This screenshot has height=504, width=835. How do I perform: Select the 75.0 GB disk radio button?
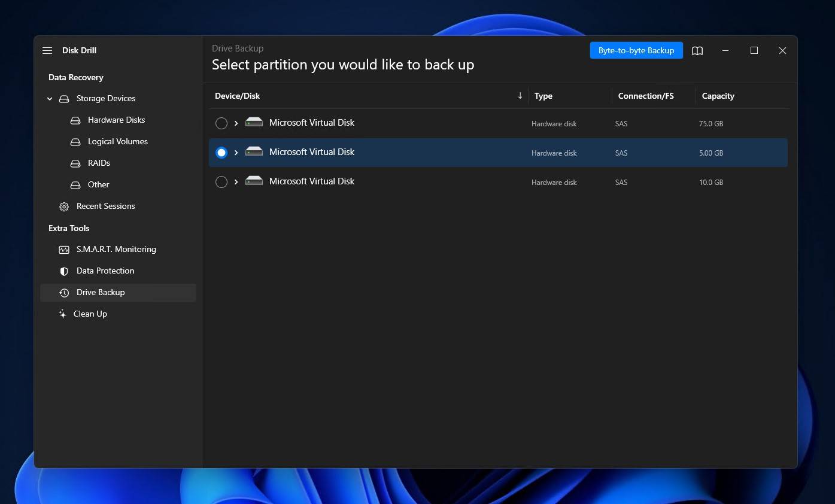[x=221, y=123]
